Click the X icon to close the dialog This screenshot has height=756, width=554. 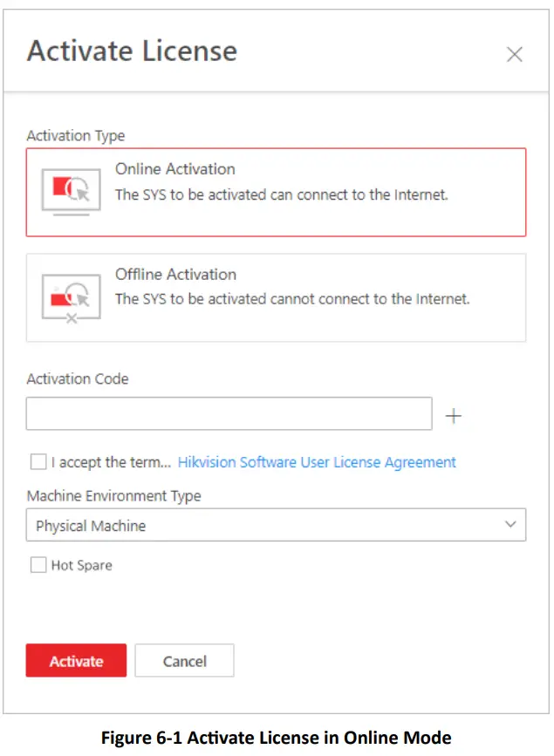pyautogui.click(x=515, y=54)
